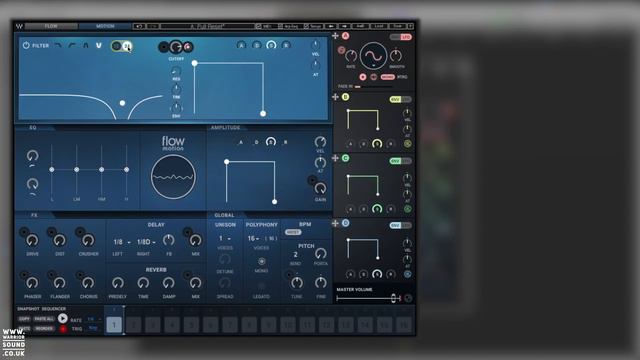
Task: Go to next preset arrow
Action: tap(344, 26)
